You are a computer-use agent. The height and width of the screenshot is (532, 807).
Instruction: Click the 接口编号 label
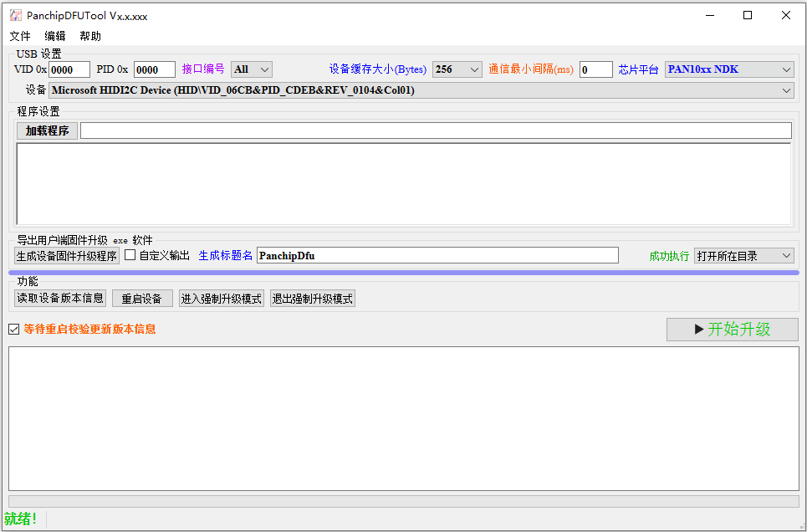(203, 69)
